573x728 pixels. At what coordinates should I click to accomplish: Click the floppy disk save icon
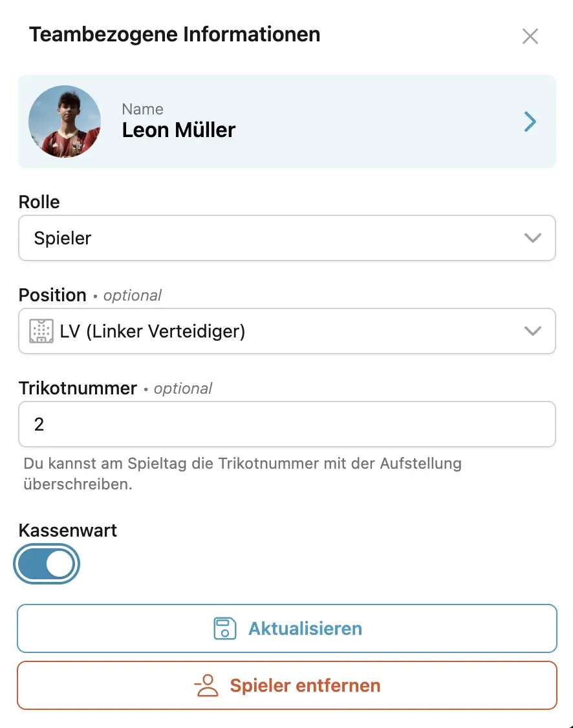pos(225,628)
